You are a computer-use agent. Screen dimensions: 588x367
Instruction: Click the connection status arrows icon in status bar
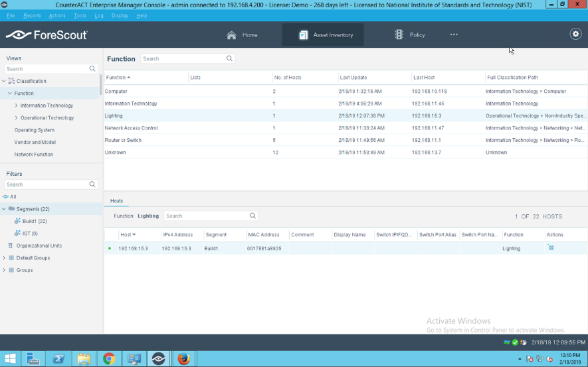507,342
